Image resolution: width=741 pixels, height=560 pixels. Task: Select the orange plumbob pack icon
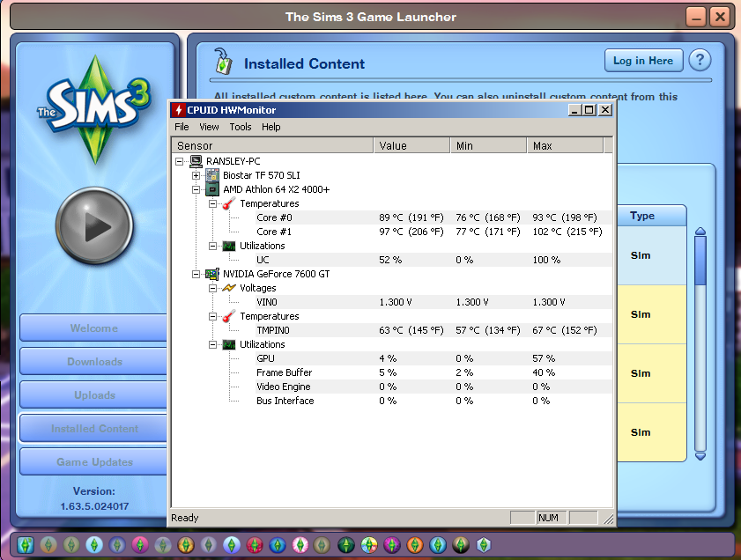pos(415,545)
